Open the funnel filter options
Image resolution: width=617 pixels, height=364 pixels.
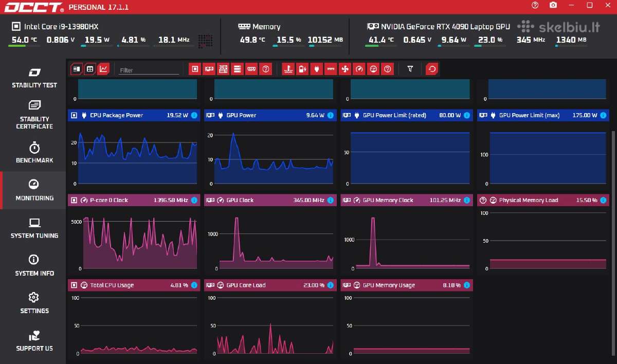(410, 68)
